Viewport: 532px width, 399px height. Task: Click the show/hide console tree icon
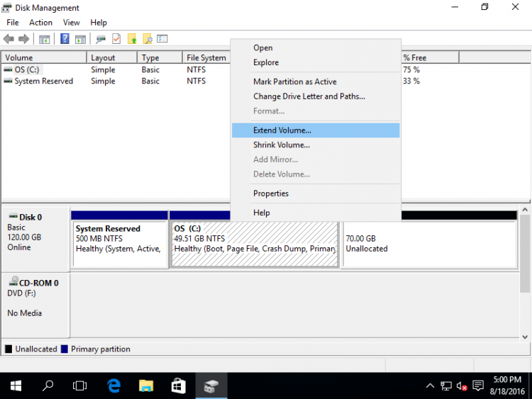(x=44, y=39)
